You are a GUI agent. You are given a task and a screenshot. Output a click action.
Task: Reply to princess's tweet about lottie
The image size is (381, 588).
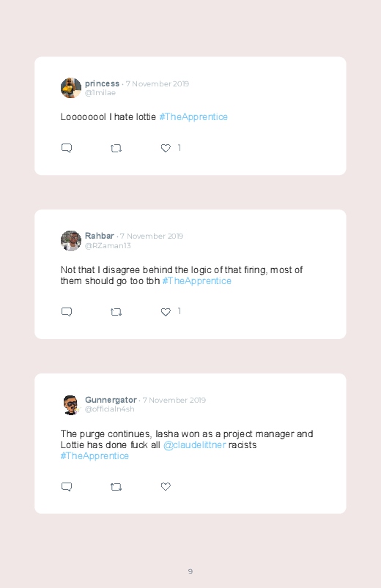(67, 148)
